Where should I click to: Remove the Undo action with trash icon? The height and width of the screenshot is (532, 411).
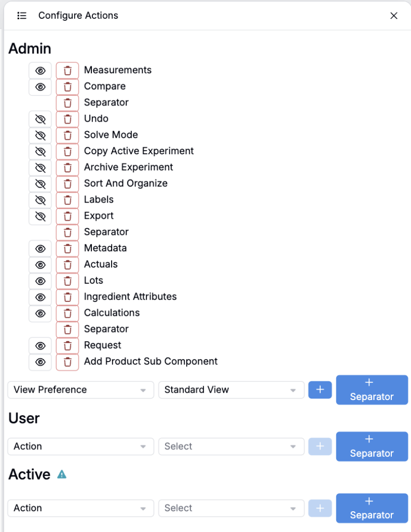click(67, 119)
